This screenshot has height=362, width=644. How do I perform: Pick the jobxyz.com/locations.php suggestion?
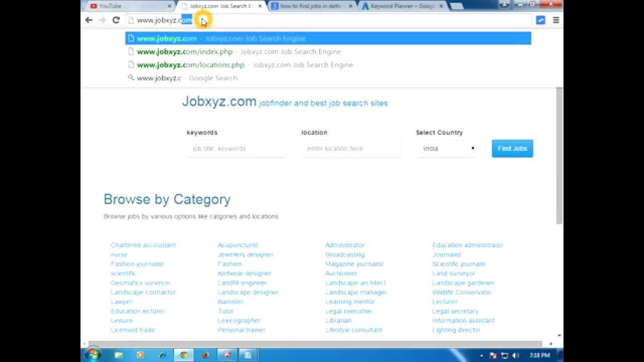(x=328, y=65)
